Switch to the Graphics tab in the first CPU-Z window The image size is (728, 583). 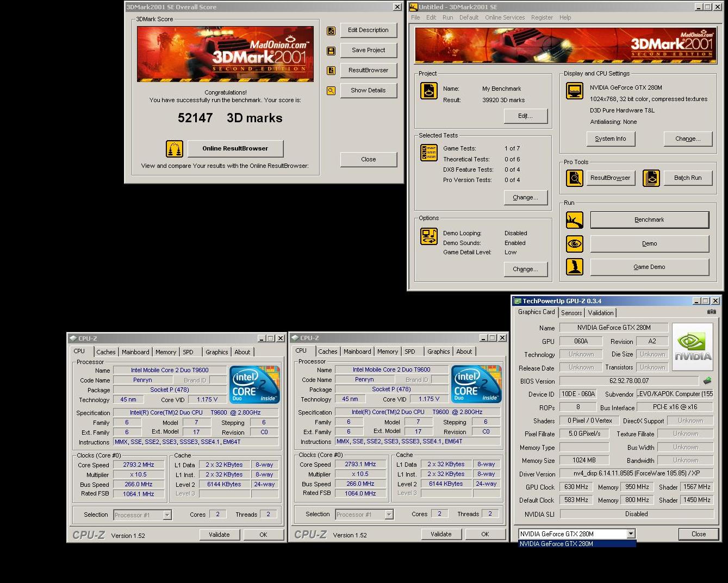[x=217, y=352]
